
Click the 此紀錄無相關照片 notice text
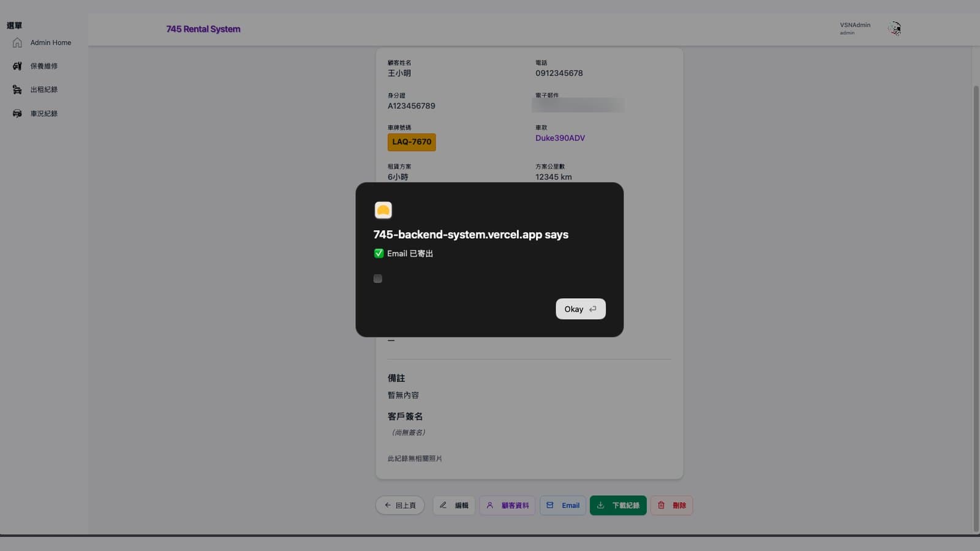(415, 459)
